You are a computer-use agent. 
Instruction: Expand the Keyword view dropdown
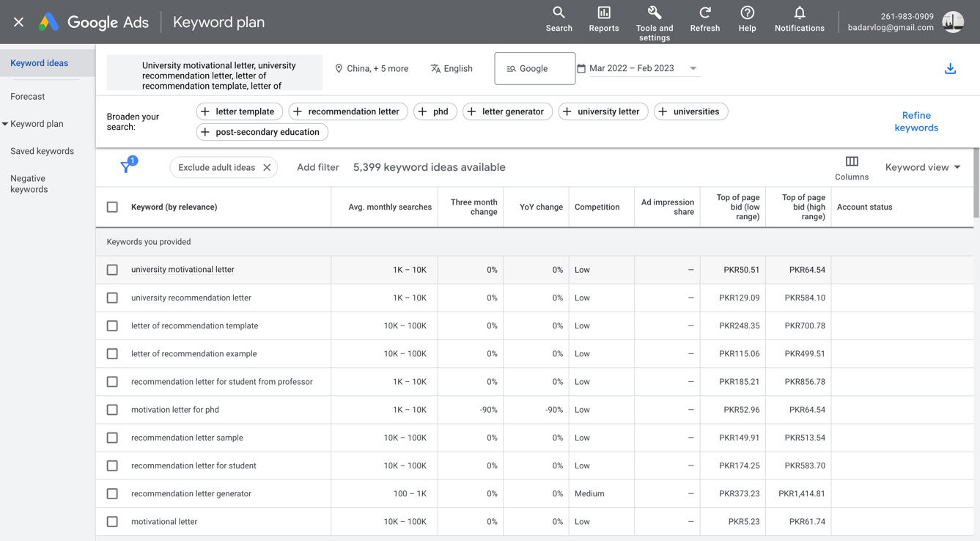(x=922, y=168)
